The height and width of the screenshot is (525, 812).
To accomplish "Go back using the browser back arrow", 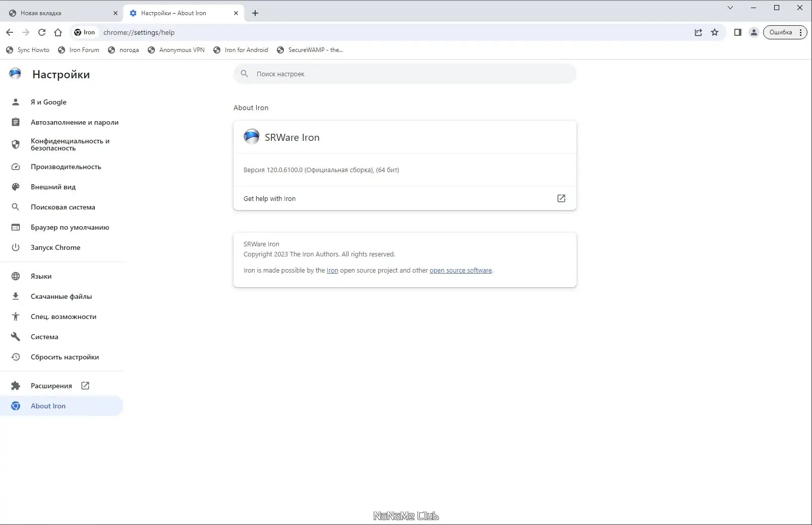I will point(10,32).
